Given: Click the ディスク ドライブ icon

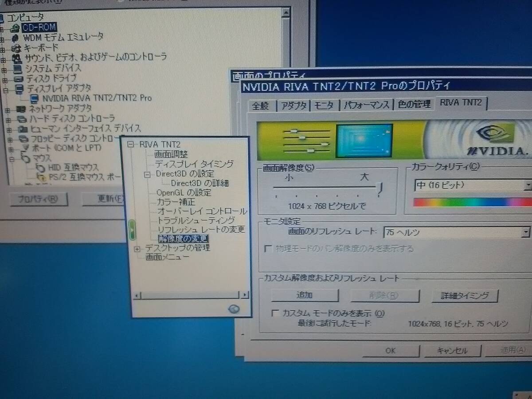Looking at the screenshot, I should point(19,79).
